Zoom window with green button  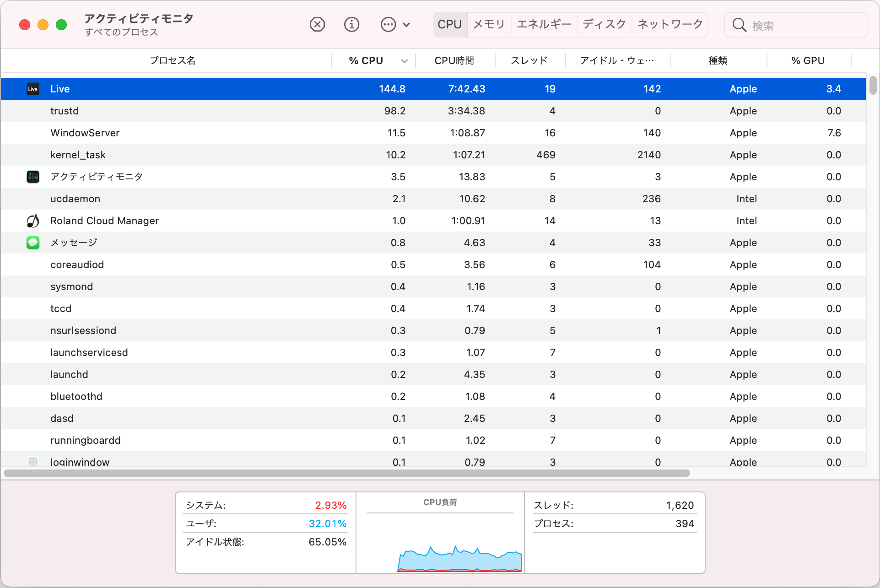click(x=61, y=25)
